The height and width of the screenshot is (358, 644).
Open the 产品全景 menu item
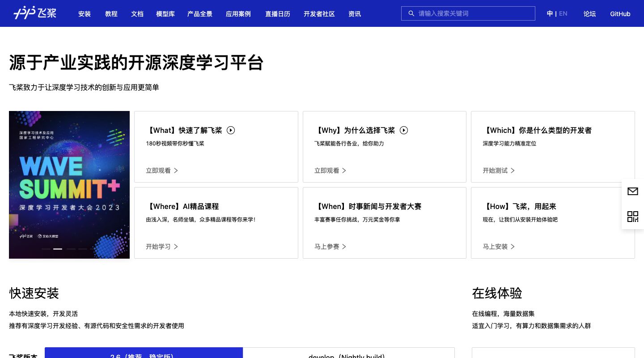[200, 14]
